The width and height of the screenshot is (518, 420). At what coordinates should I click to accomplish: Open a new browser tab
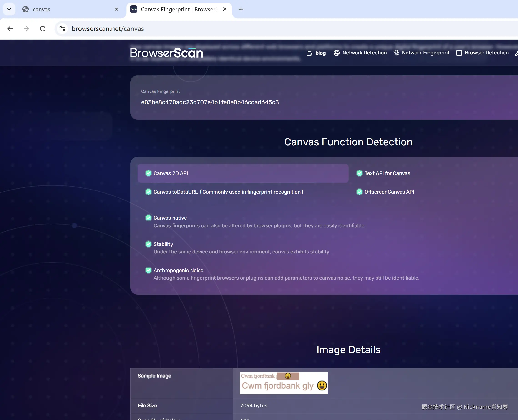click(x=241, y=9)
